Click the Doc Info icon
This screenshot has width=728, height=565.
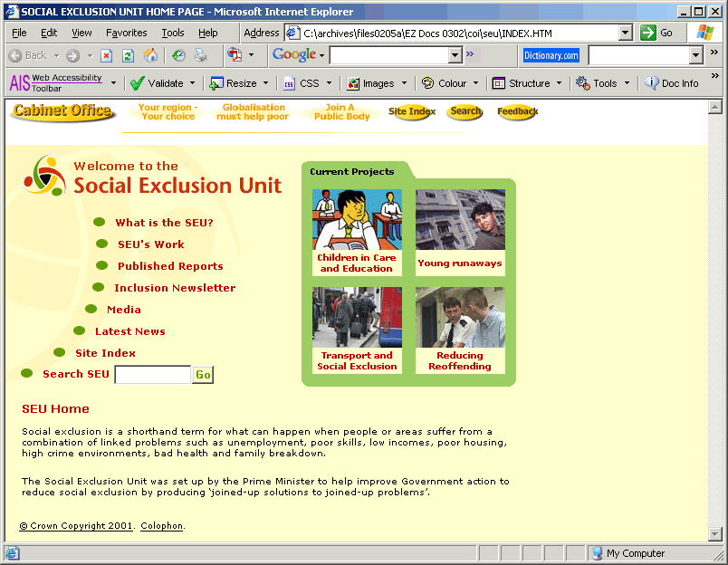[x=652, y=83]
